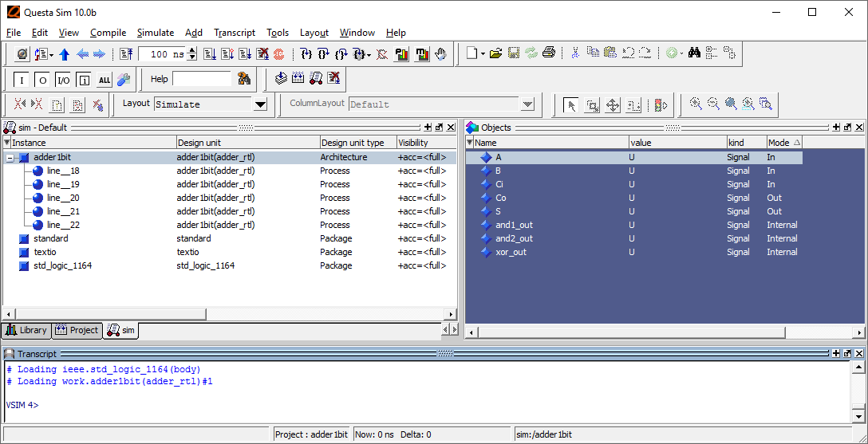Enable the Select mode arrow cursor
This screenshot has height=444, width=868.
(x=572, y=104)
